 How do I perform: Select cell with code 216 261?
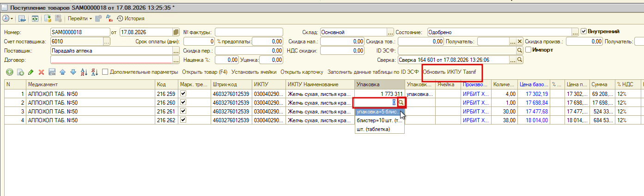tap(167, 111)
